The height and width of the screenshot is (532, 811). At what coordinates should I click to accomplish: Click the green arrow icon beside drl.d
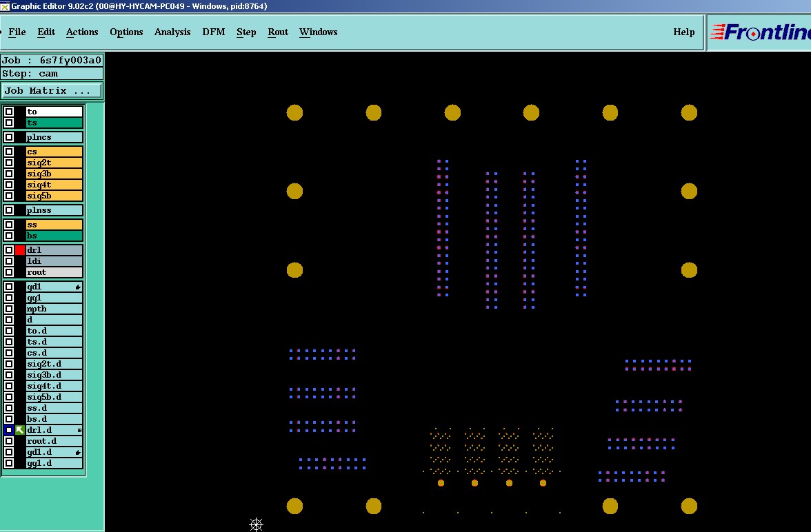click(x=19, y=430)
